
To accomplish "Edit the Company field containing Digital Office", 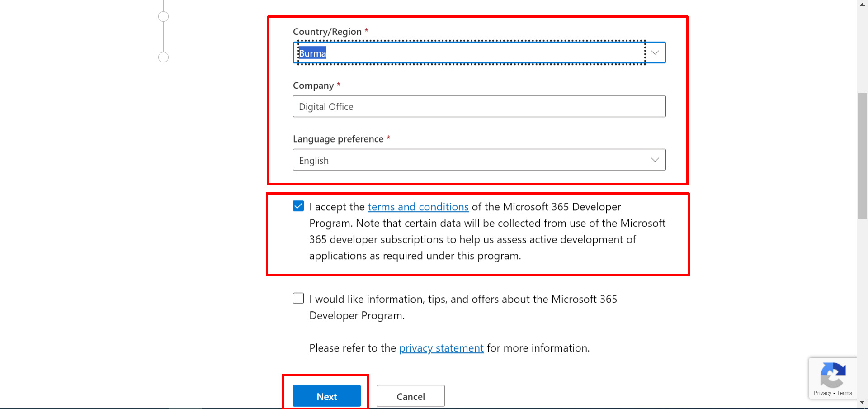I will click(479, 106).
